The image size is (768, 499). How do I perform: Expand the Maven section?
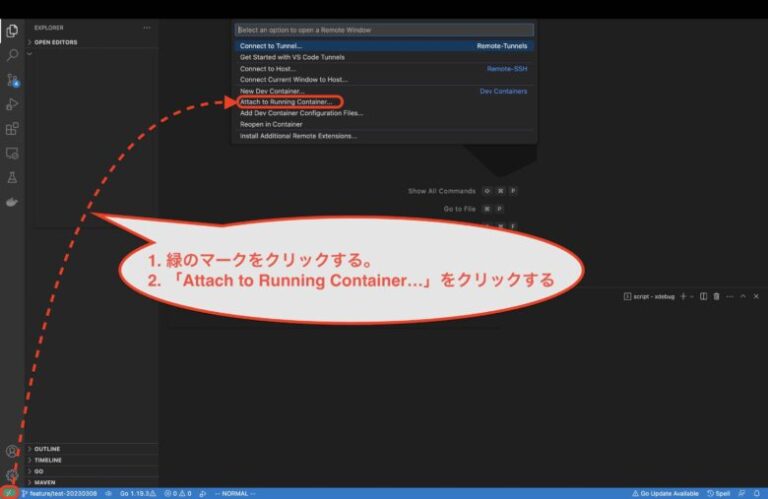(46, 482)
